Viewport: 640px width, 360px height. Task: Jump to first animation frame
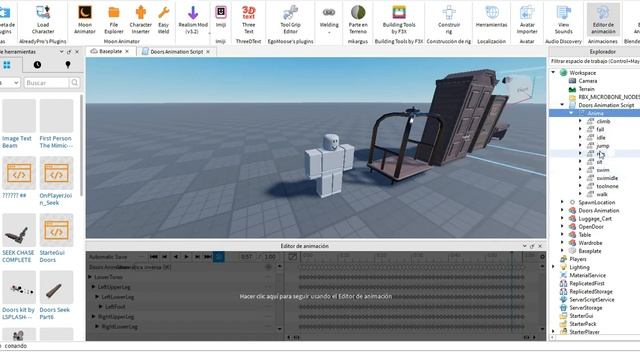point(153,257)
